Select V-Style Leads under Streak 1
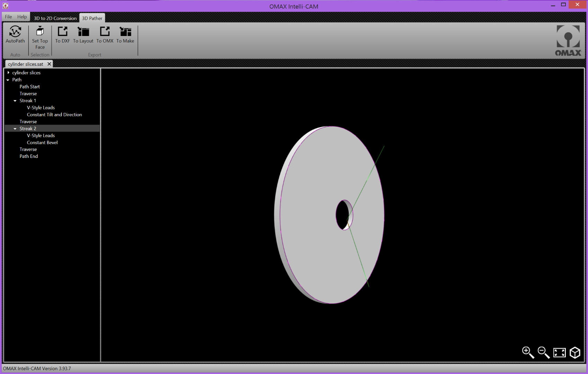The width and height of the screenshot is (588, 374). 41,108
